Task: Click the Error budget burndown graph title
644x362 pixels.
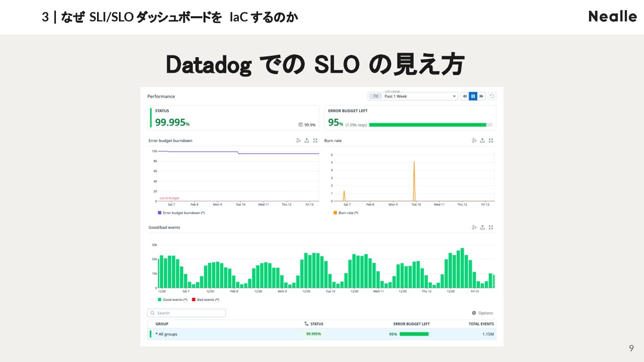Action: pos(170,140)
